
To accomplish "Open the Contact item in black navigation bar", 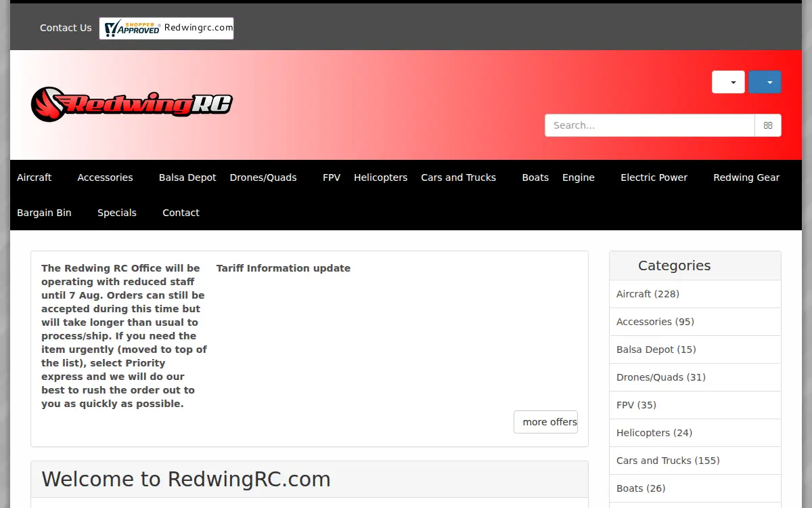I will (181, 213).
